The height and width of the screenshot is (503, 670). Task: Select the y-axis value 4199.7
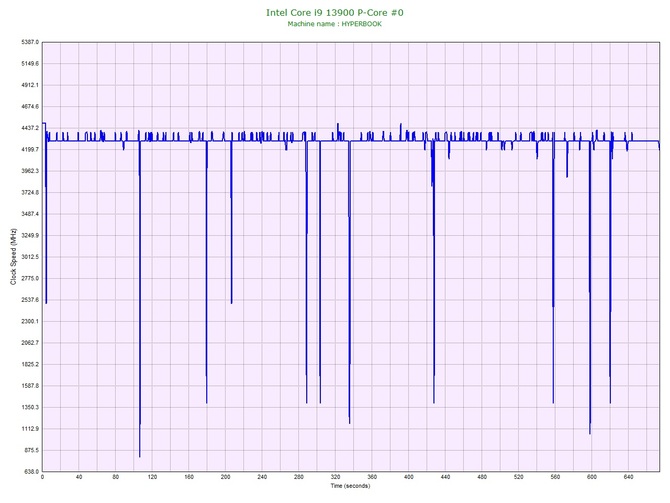click(x=30, y=150)
